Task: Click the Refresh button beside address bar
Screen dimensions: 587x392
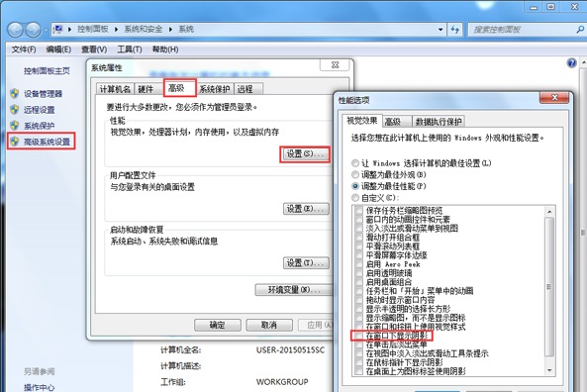Action: coord(454,30)
